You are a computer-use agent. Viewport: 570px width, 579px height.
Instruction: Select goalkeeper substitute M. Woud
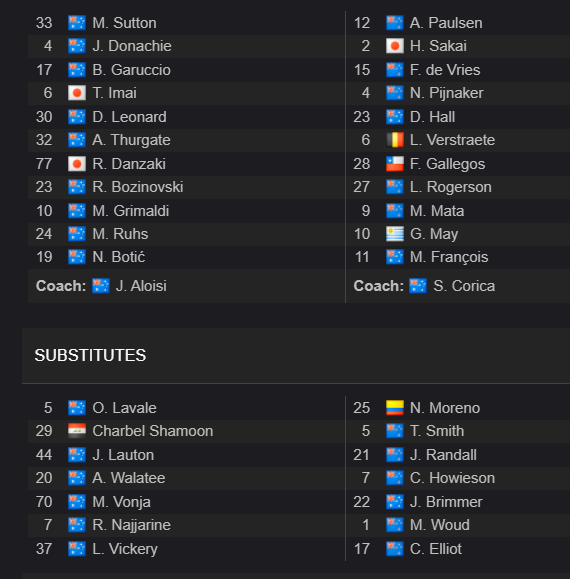coord(440,525)
